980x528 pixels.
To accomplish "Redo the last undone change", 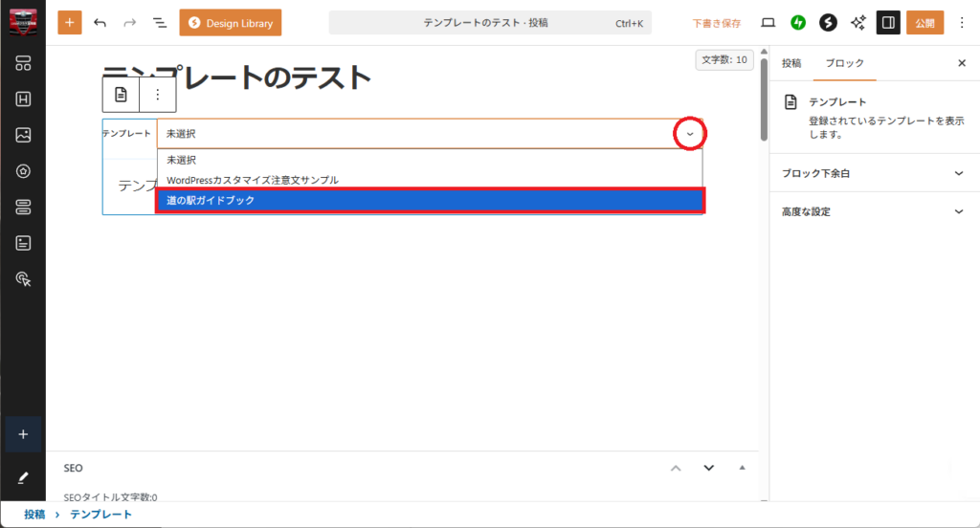I will tap(130, 23).
